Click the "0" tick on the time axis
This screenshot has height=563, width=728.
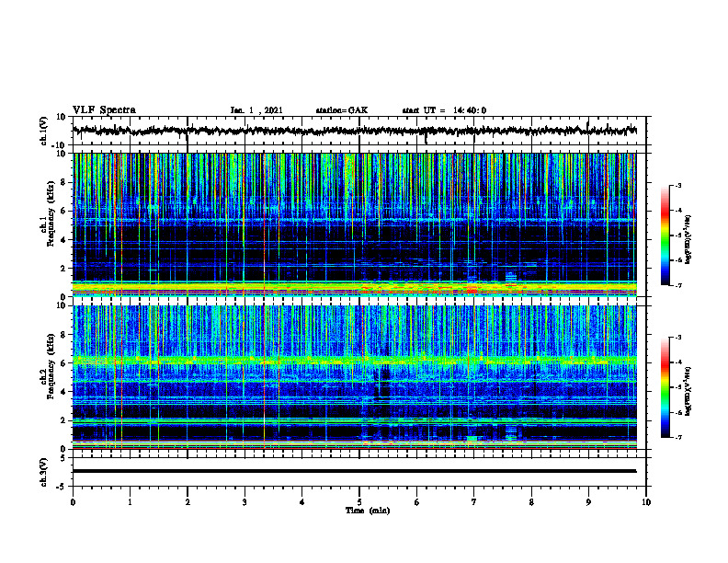[x=73, y=502]
